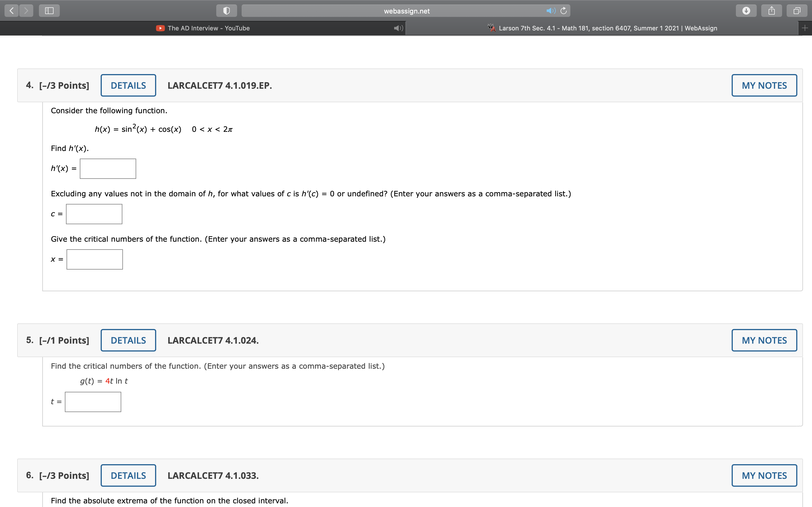Expand DETAILS for question 6
Screen dimensions: 812x507
click(128, 475)
